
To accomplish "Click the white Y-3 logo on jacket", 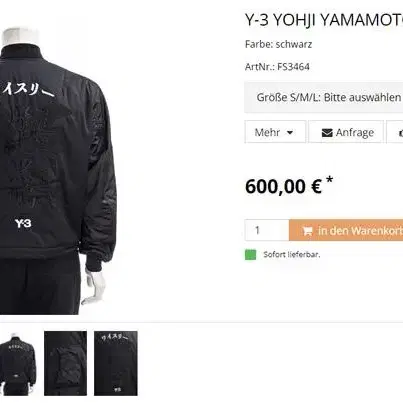I will coord(23,223).
